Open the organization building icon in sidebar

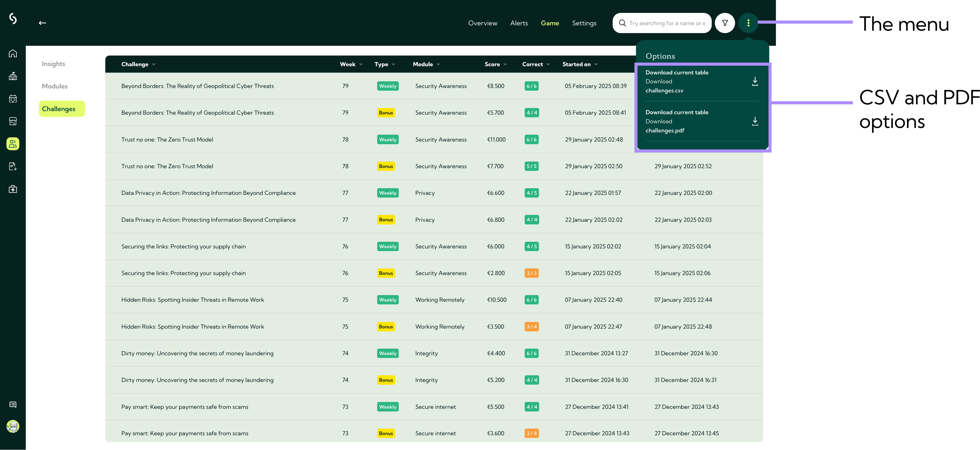[13, 76]
